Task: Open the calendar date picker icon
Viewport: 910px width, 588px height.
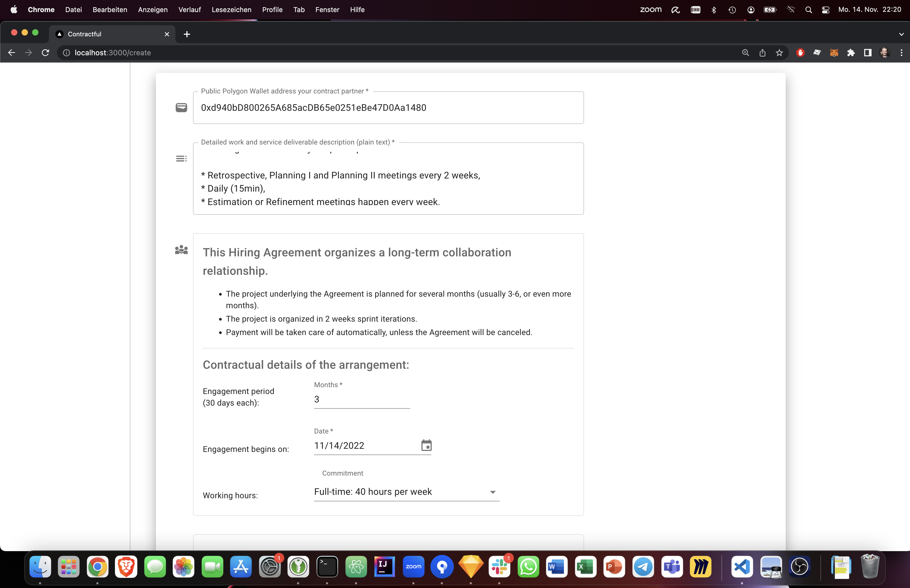Action: tap(426, 445)
